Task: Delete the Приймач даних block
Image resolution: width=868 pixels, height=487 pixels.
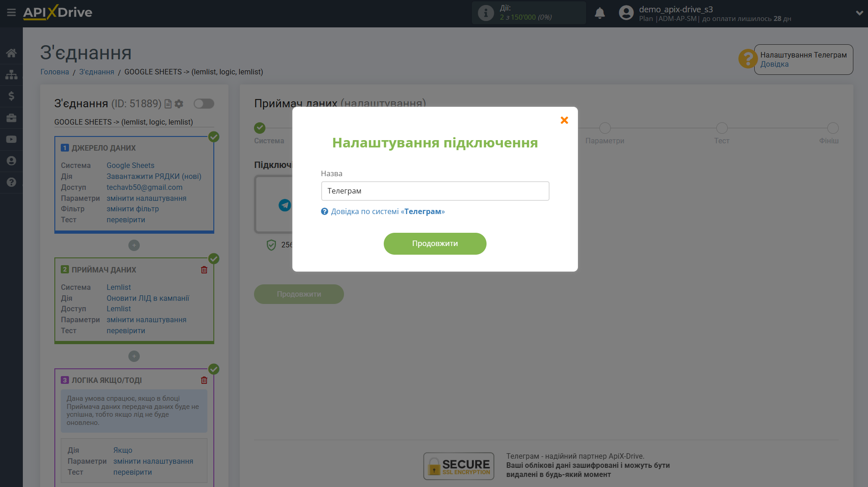Action: pos(204,270)
